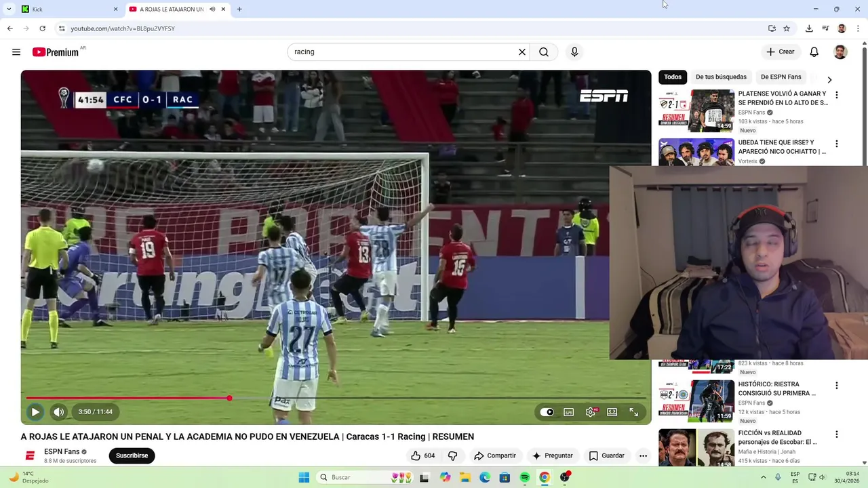
Task: Open Microsoft Edge from the taskbar
Action: click(x=485, y=477)
